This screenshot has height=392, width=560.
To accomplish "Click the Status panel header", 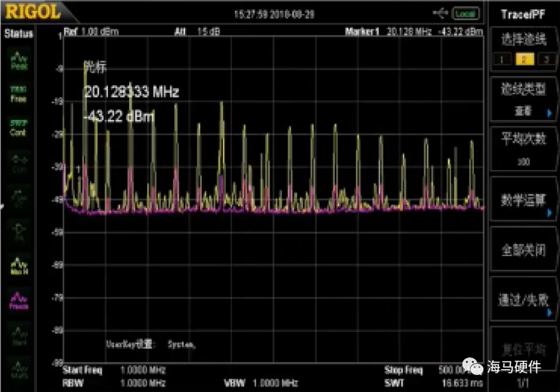I will point(18,34).
